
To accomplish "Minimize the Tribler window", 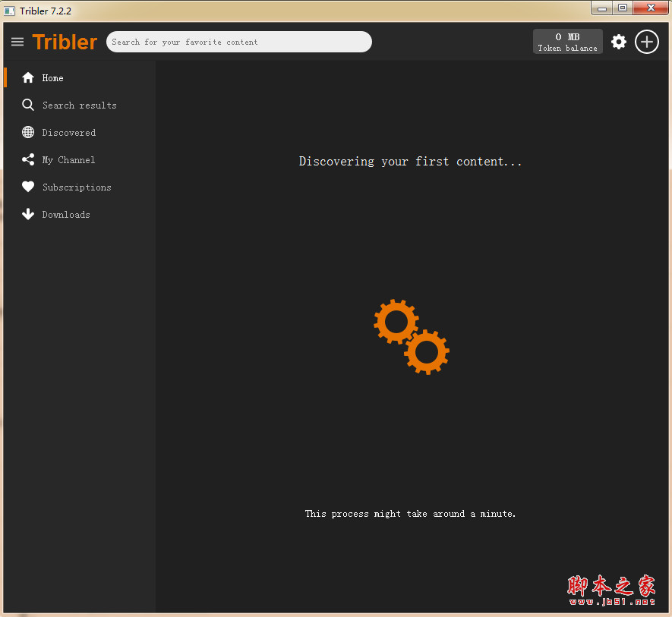I will [x=602, y=8].
